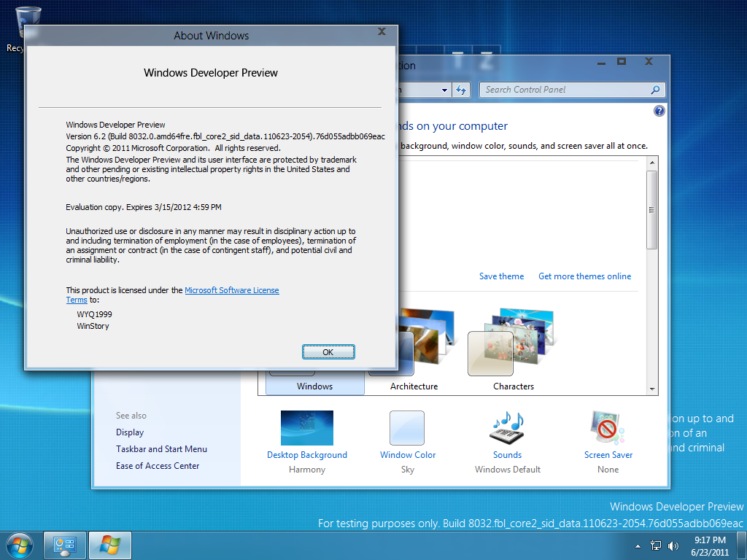The height and width of the screenshot is (560, 747).
Task: Click the Control Panel taskbar button
Action: pyautogui.click(x=65, y=545)
